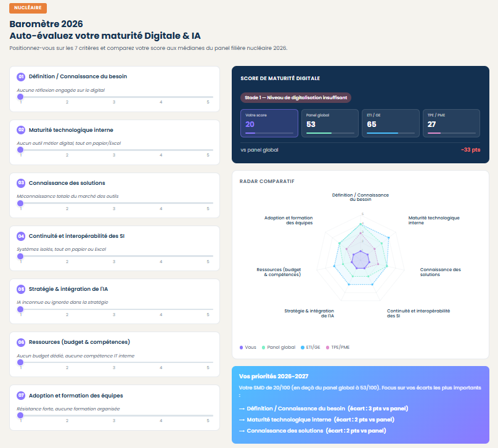Viewport: 498px width, 448px height.
Task: Click the radar label Adoption et formation des équipes
Action: 288,221
